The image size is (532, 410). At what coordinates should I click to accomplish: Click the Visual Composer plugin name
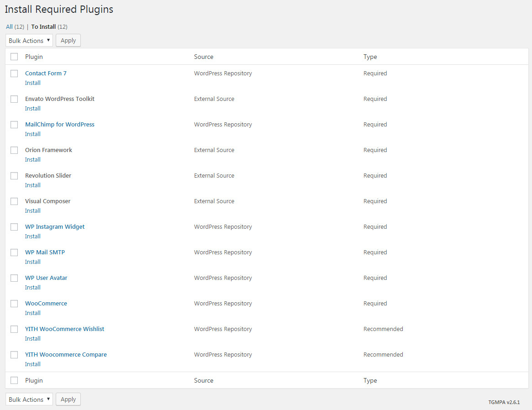point(48,201)
